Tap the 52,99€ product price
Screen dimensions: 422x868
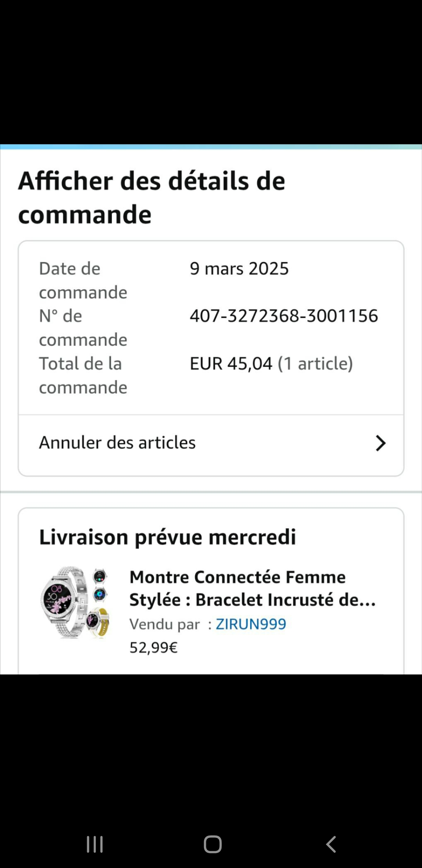tap(154, 648)
